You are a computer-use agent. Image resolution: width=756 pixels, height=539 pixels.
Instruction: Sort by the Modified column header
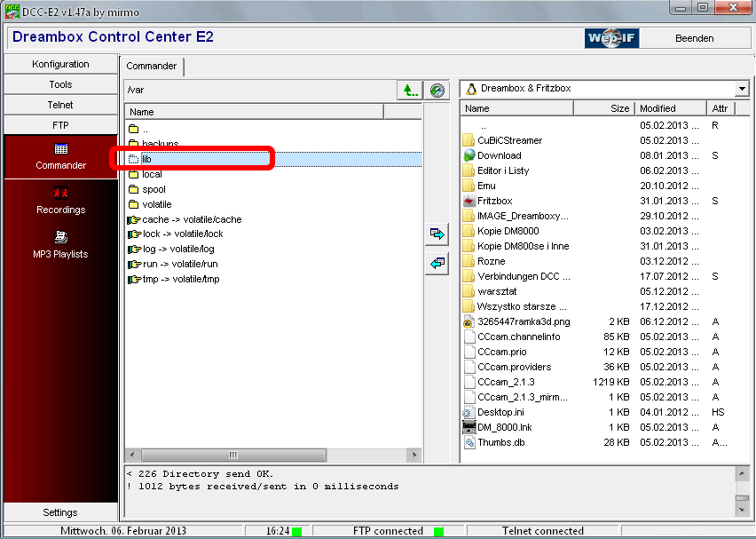click(670, 108)
